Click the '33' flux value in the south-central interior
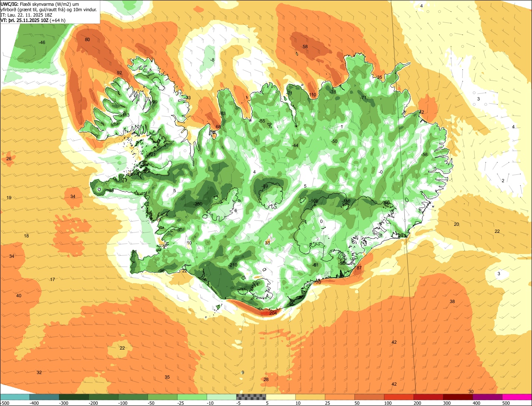Viewport: 532px width, 406px height. tap(267, 243)
